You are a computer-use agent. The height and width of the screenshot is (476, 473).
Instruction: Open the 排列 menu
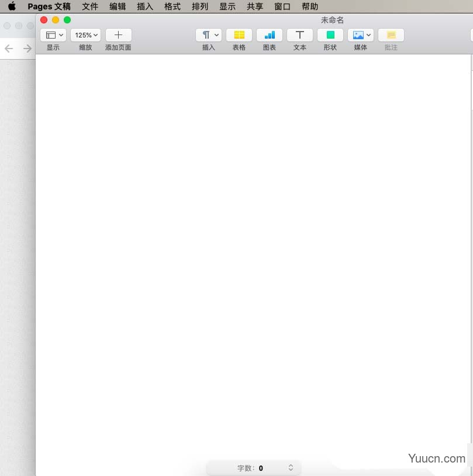click(x=200, y=6)
